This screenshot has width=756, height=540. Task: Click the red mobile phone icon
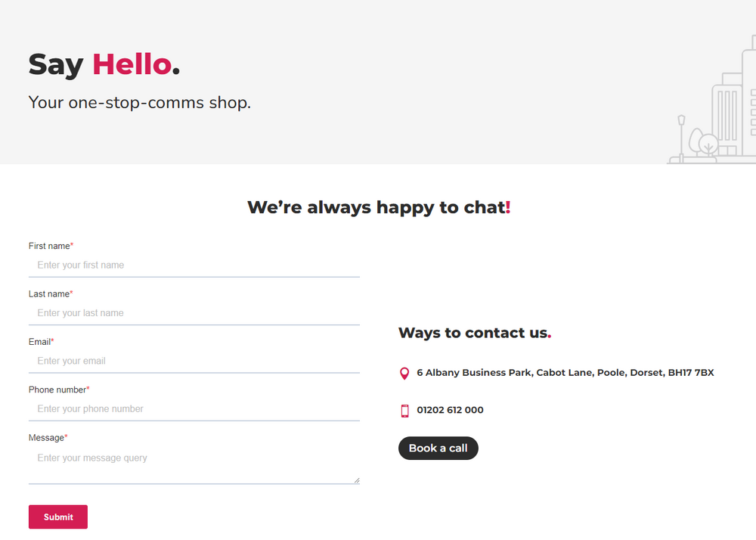[x=404, y=411]
